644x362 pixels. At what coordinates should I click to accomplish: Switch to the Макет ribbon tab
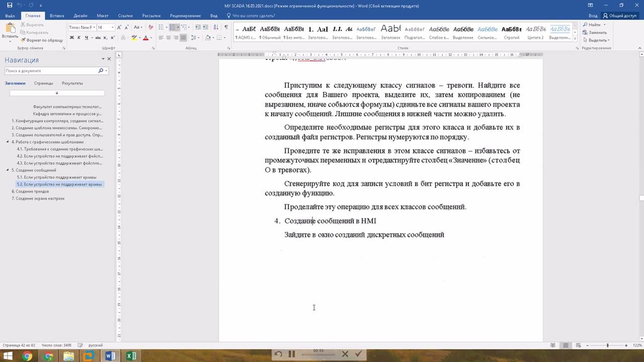point(103,16)
